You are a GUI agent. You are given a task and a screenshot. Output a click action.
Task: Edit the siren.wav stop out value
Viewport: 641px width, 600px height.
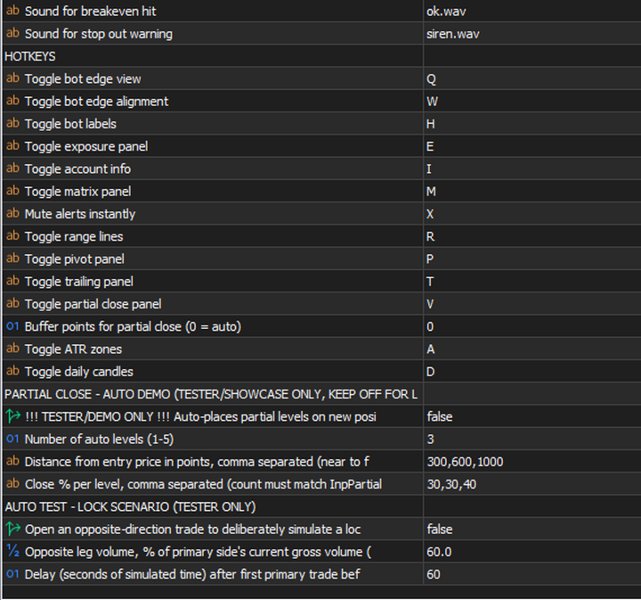point(532,34)
